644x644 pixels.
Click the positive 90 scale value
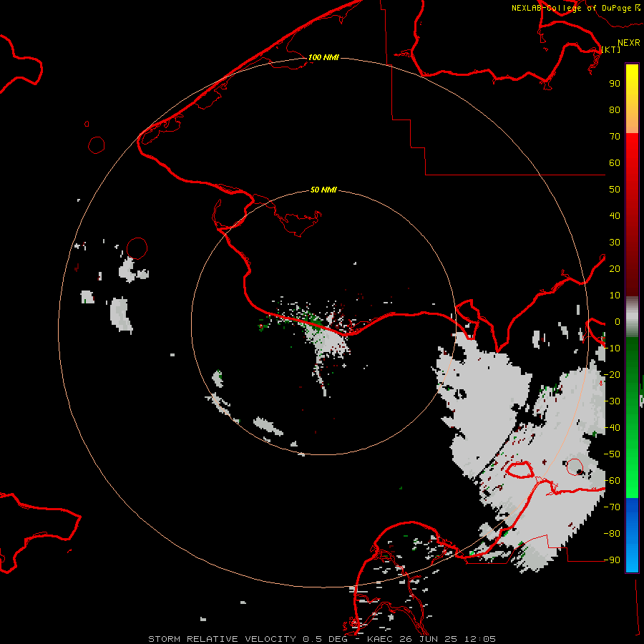pos(615,84)
